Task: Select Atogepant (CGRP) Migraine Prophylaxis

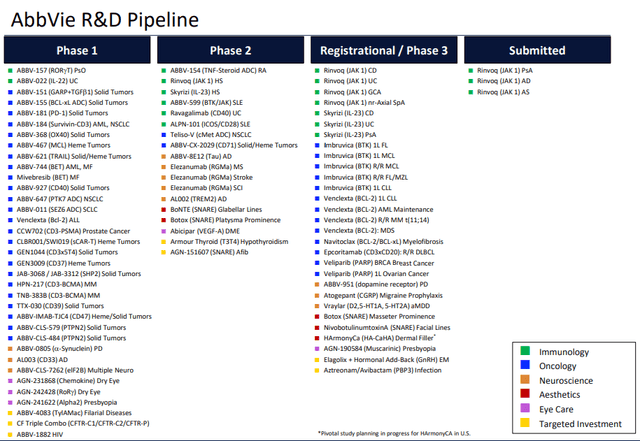Action: (x=383, y=296)
